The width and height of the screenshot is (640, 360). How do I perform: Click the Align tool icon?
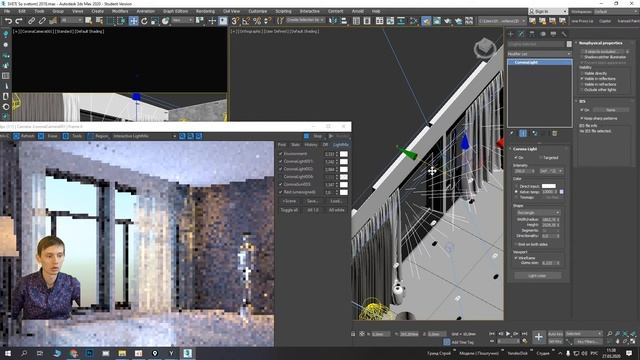point(344,21)
